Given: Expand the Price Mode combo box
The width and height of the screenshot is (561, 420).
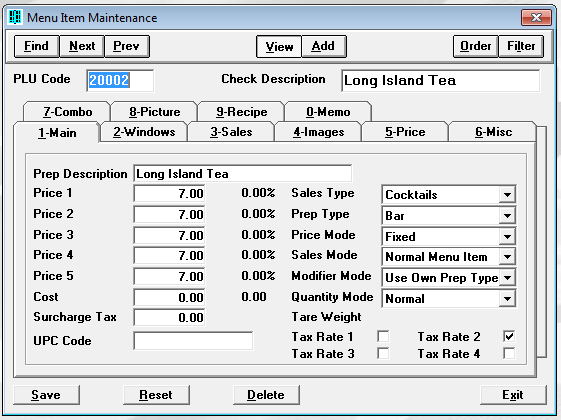Looking at the screenshot, I should coord(507,236).
